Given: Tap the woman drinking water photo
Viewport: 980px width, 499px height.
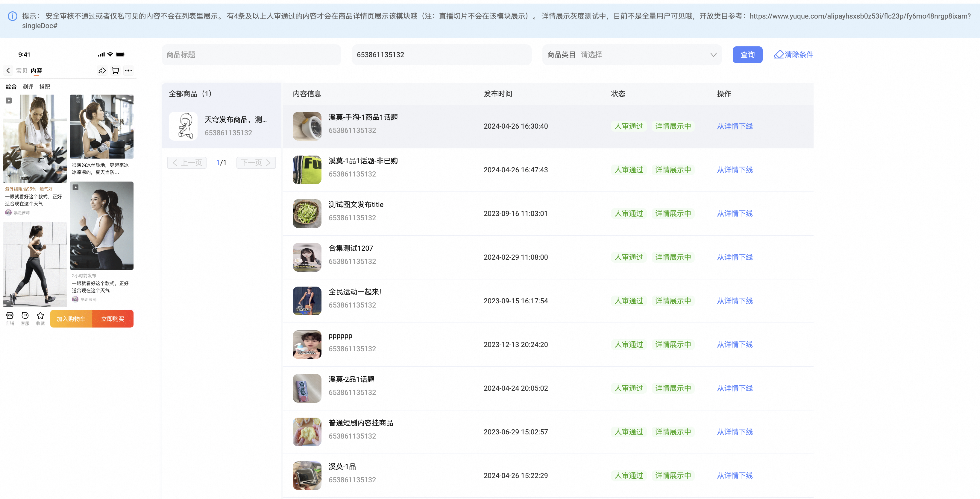Looking at the screenshot, I should [101, 127].
